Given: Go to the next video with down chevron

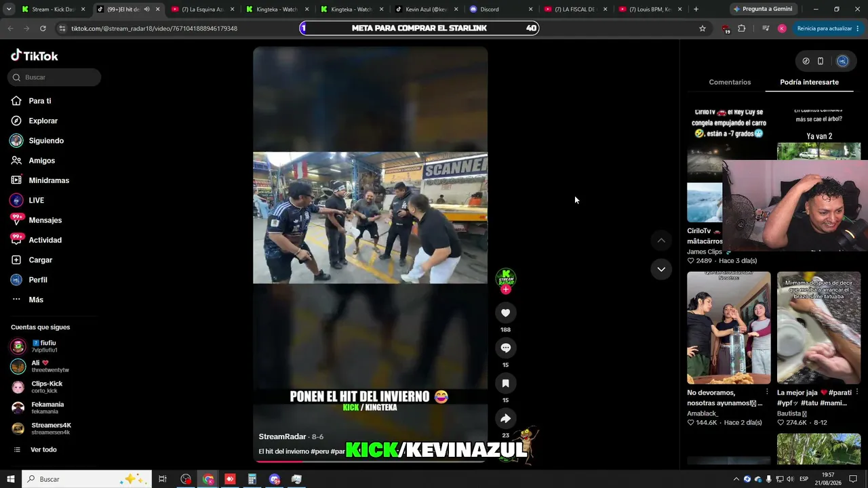Looking at the screenshot, I should click(x=661, y=269).
